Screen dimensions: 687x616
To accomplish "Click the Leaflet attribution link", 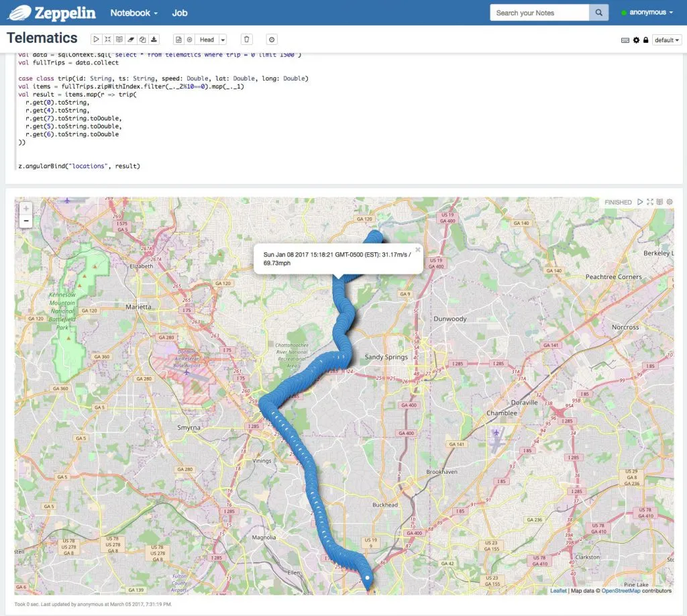I will click(x=558, y=591).
